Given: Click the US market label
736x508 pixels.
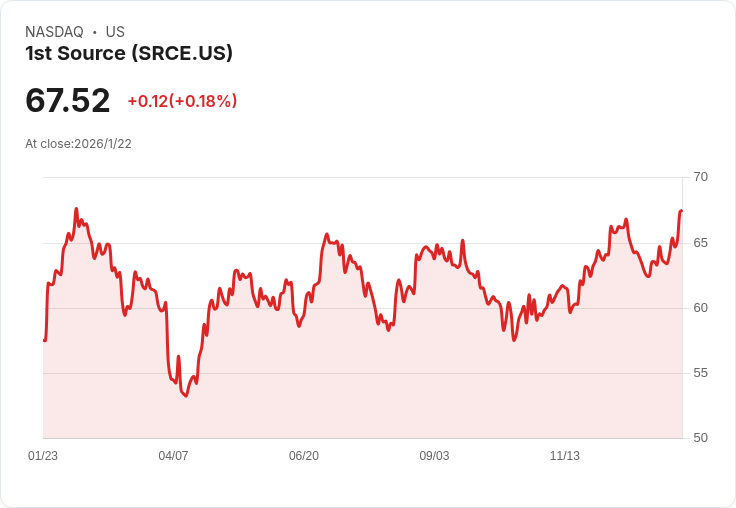Looking at the screenshot, I should pyautogui.click(x=115, y=32).
